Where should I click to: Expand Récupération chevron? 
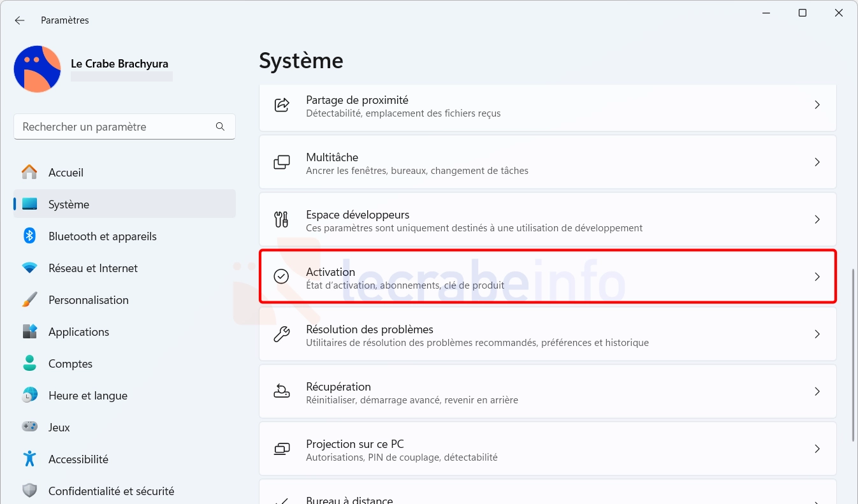click(817, 391)
